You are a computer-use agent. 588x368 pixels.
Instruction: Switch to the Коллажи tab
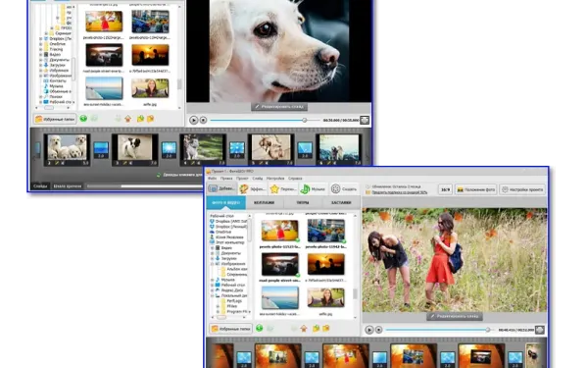click(x=265, y=202)
